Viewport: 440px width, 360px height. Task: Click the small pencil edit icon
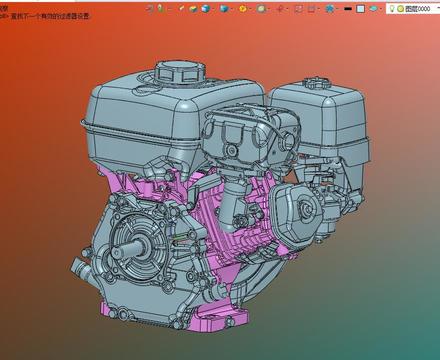(x=181, y=8)
